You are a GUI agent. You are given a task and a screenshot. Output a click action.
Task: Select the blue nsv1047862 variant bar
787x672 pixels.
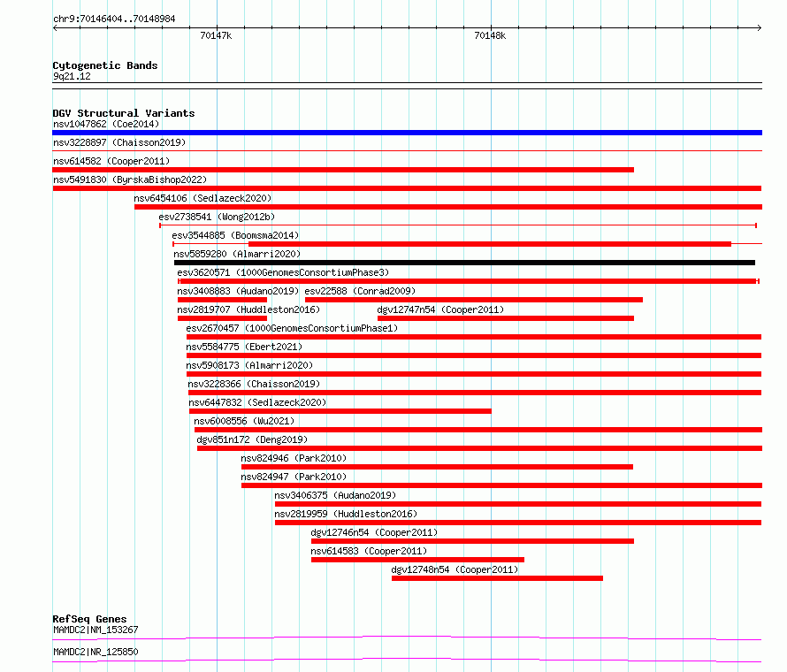click(x=407, y=133)
